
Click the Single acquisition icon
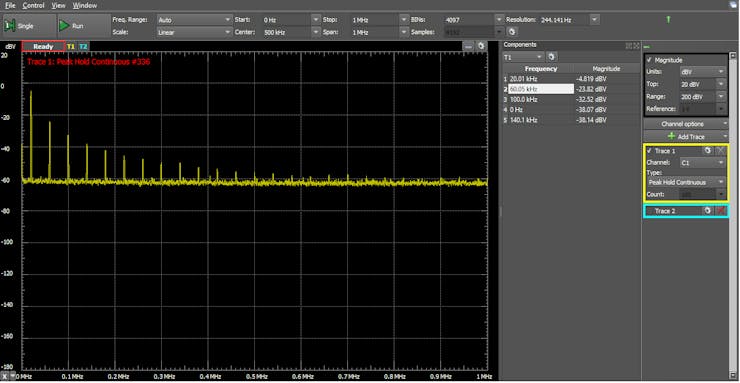[x=10, y=26]
